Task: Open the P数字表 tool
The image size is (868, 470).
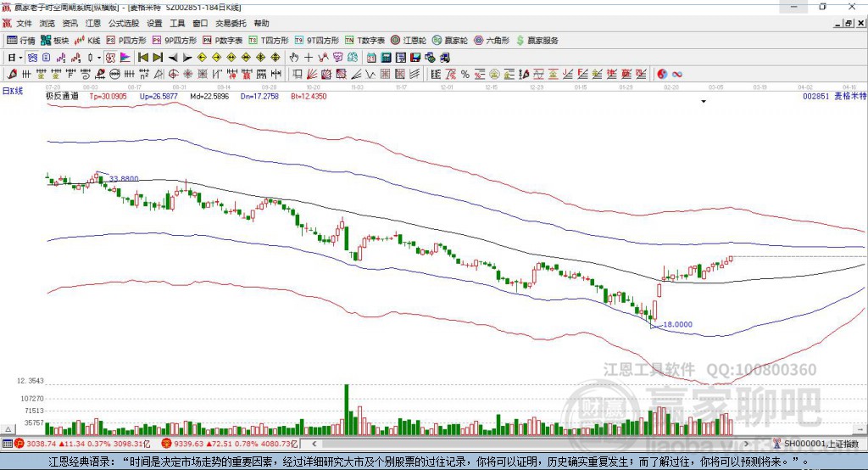Action: [223, 41]
